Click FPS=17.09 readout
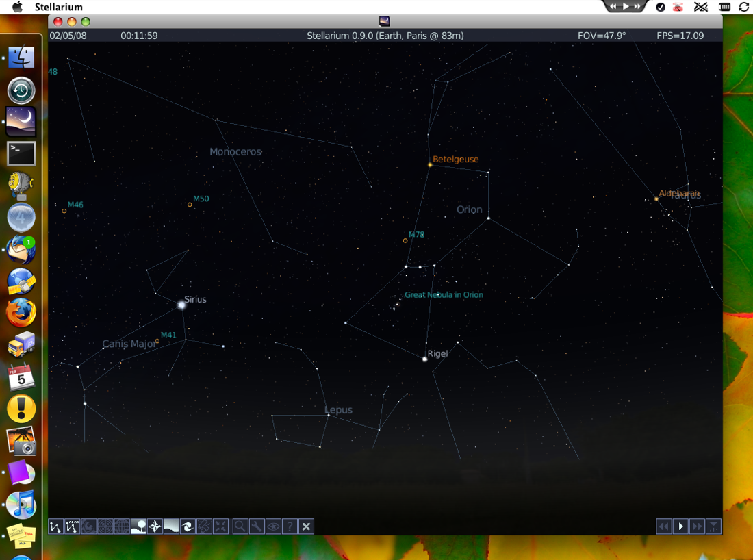Screen dimensions: 753x560 (680, 36)
